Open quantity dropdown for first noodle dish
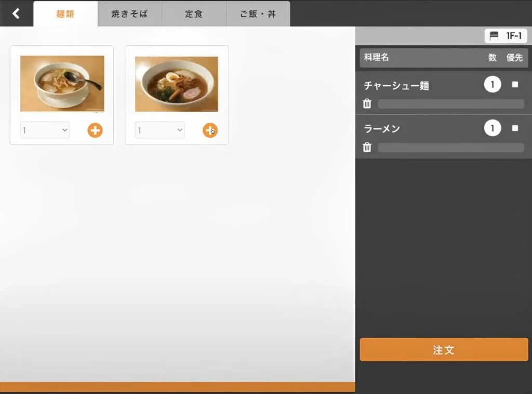 (x=45, y=130)
